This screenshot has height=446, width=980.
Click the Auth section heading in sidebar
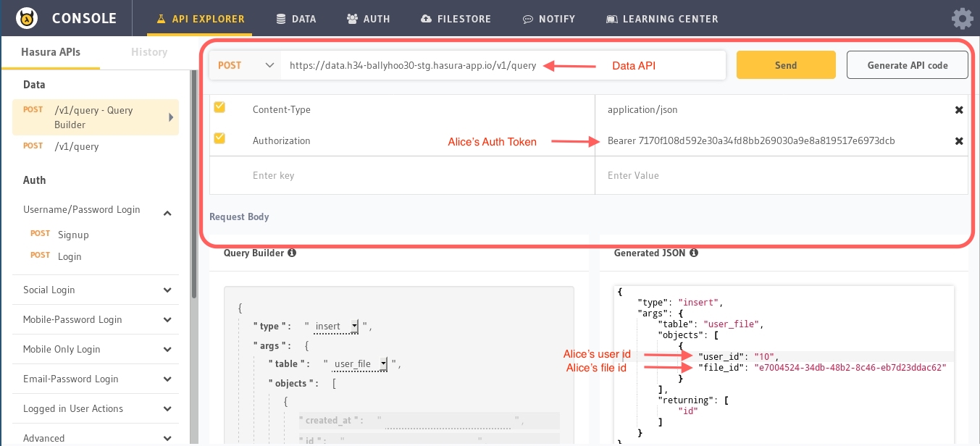[34, 180]
